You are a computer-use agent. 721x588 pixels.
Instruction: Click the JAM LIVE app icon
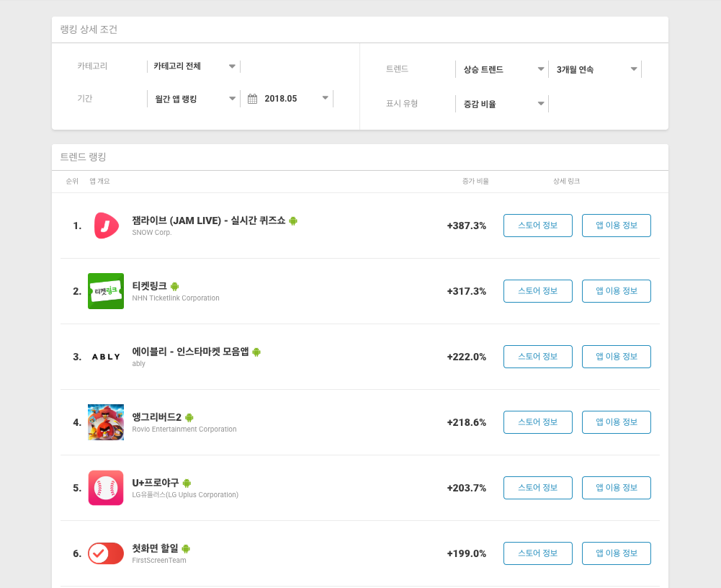(106, 226)
